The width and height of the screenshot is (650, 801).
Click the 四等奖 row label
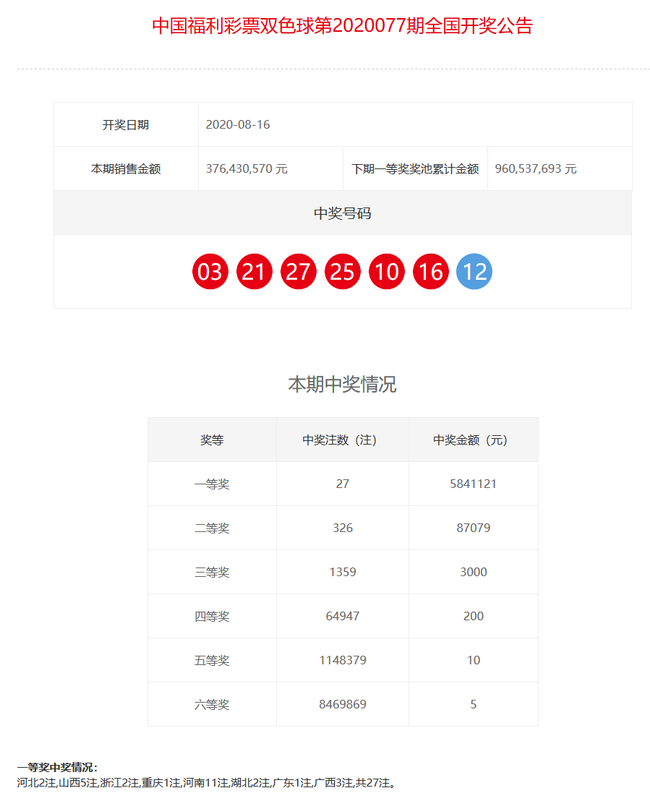coord(212,616)
